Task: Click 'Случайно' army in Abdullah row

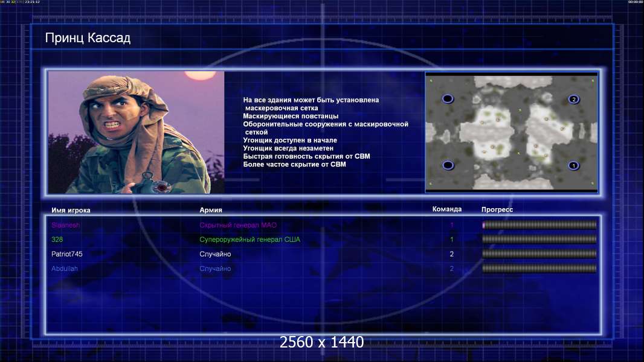Action: 215,268
